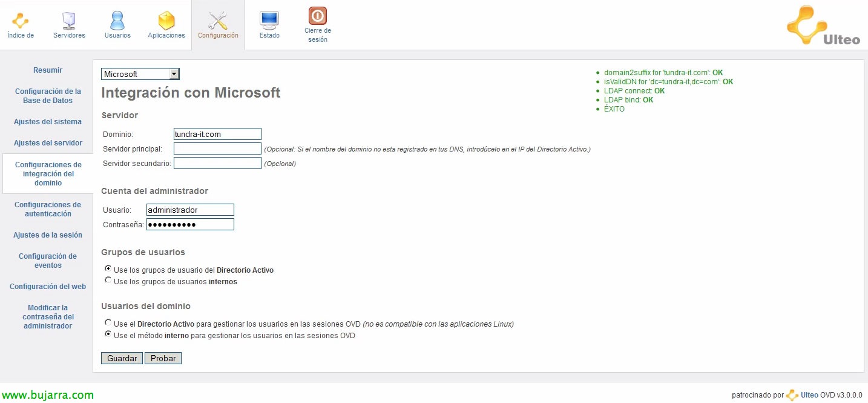Go to Ajustes del servidor
Viewport: 868px width, 403px height.
tap(48, 143)
